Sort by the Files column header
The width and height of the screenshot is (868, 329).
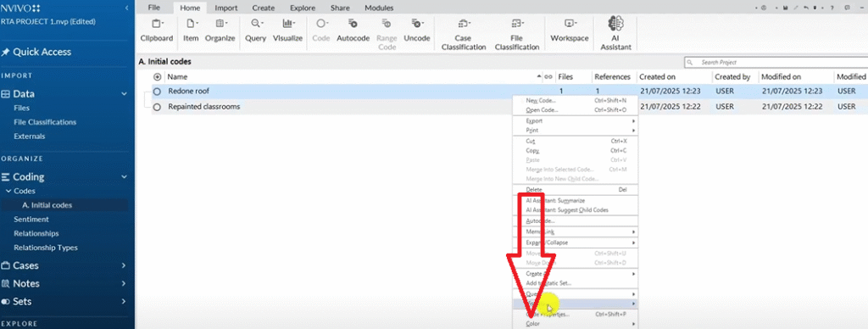(565, 77)
